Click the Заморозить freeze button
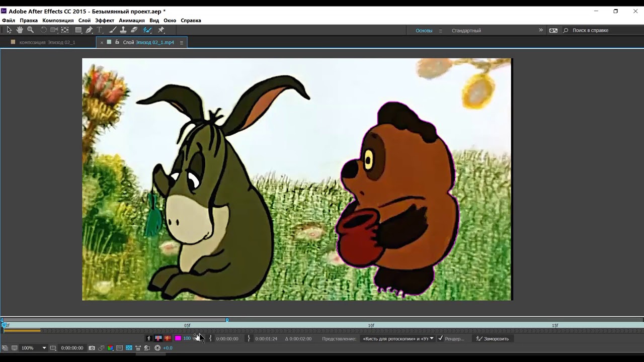 (x=493, y=338)
